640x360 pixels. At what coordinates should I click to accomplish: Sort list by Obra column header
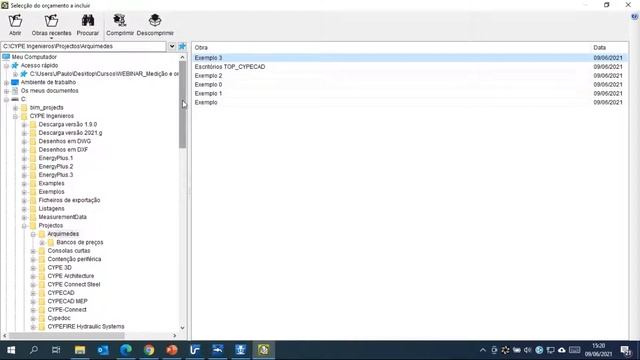(x=201, y=47)
